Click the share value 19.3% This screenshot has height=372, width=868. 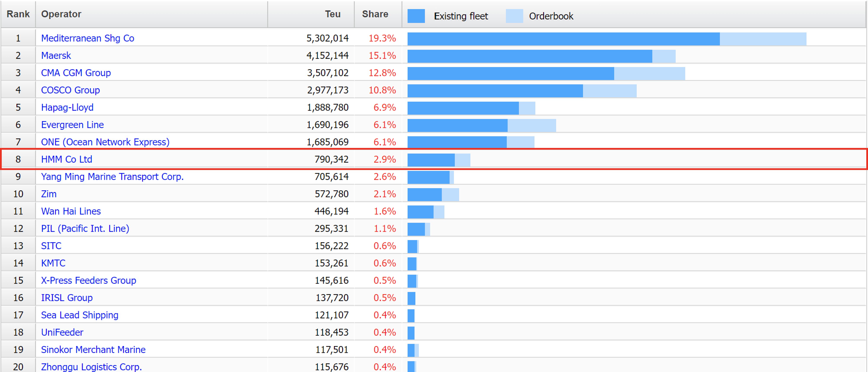(382, 38)
